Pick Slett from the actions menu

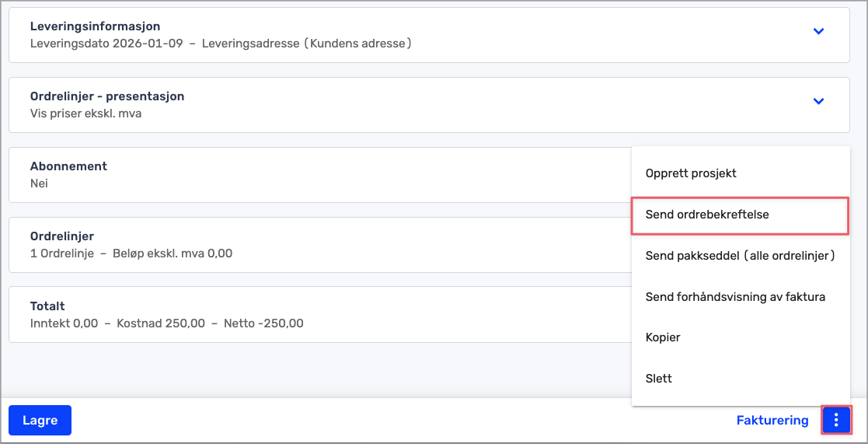click(x=658, y=379)
